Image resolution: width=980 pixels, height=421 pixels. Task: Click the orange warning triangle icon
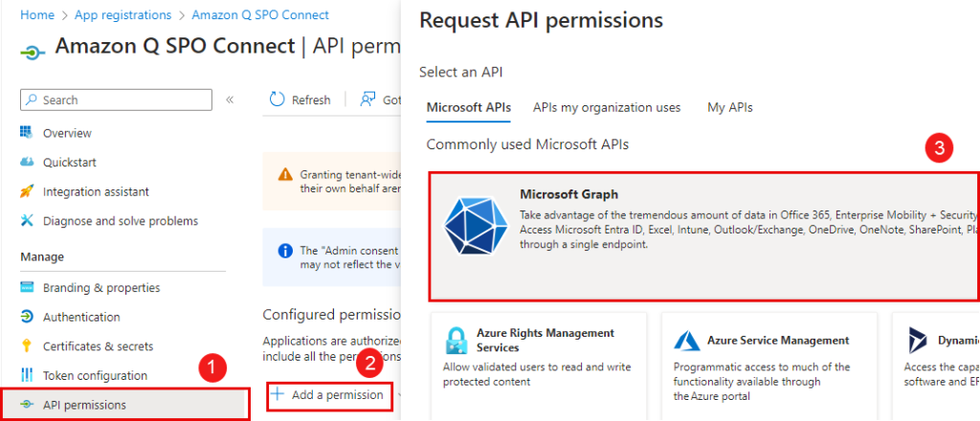pos(285,173)
